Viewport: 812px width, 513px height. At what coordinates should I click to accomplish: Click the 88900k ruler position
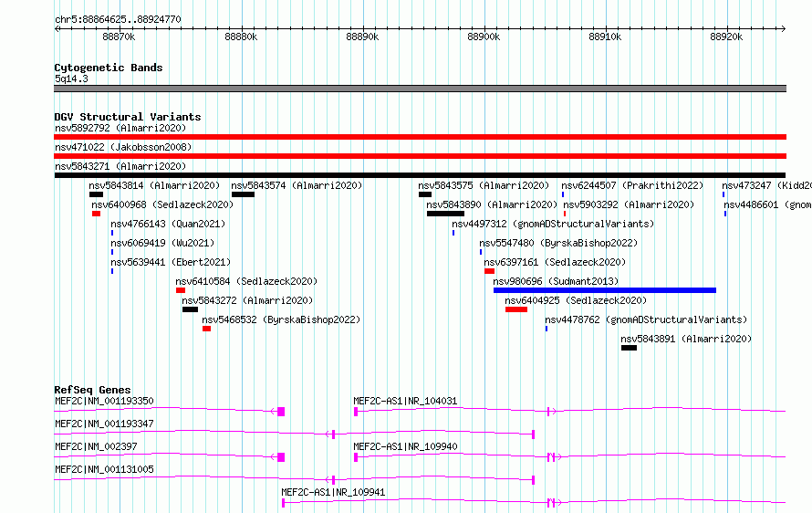pyautogui.click(x=484, y=37)
